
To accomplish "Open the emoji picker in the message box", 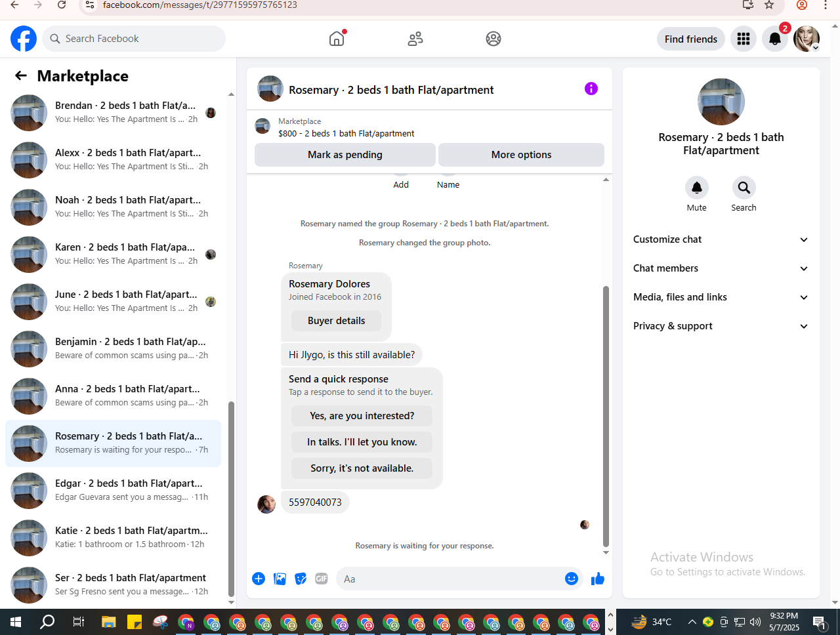I will point(572,579).
